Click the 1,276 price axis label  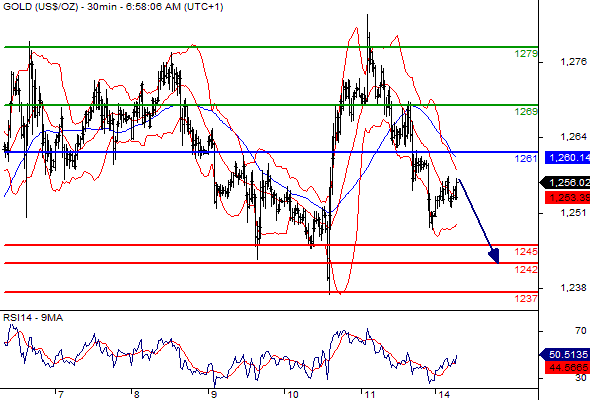point(573,61)
